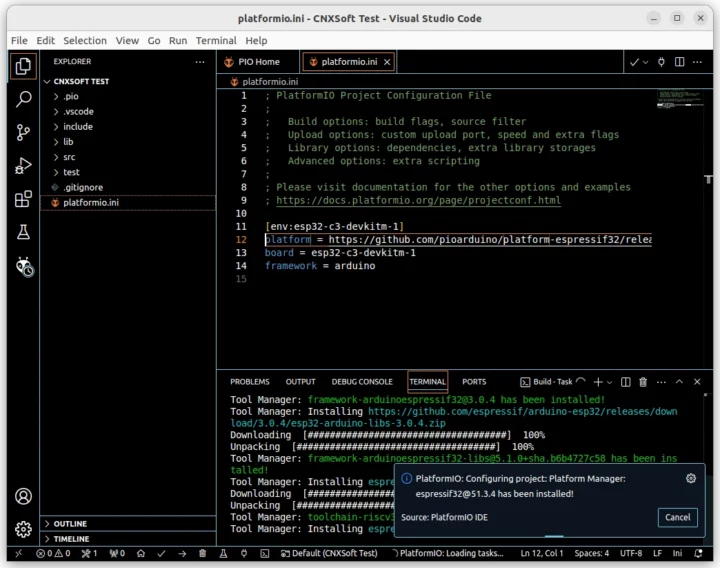Open the Source Control view
Screen dimensions: 720x568
(23, 132)
